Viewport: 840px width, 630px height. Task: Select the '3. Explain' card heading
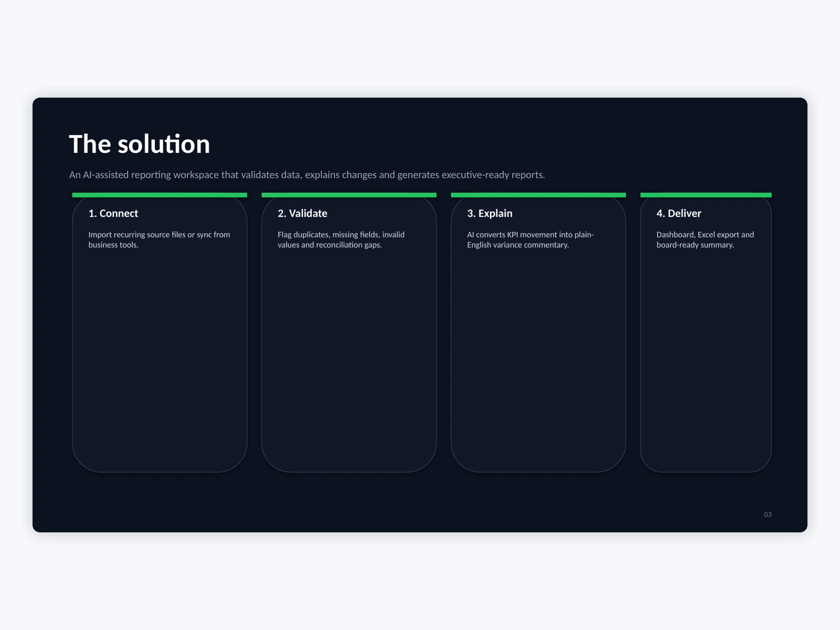tap(490, 213)
